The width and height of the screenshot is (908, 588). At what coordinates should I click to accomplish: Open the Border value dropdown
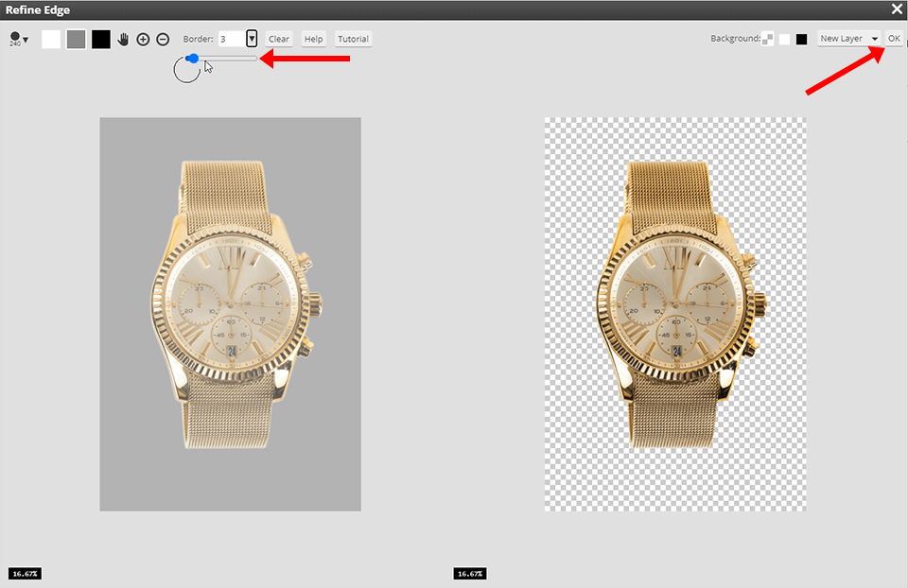pyautogui.click(x=251, y=39)
